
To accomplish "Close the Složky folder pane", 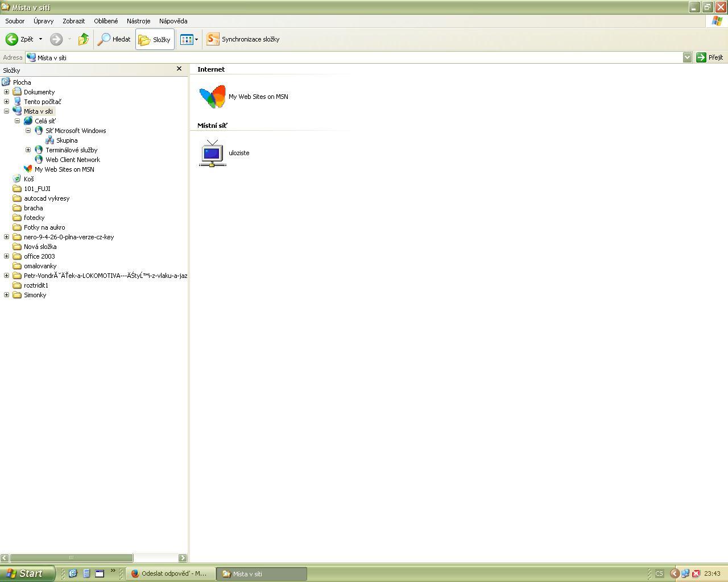I will [x=179, y=69].
